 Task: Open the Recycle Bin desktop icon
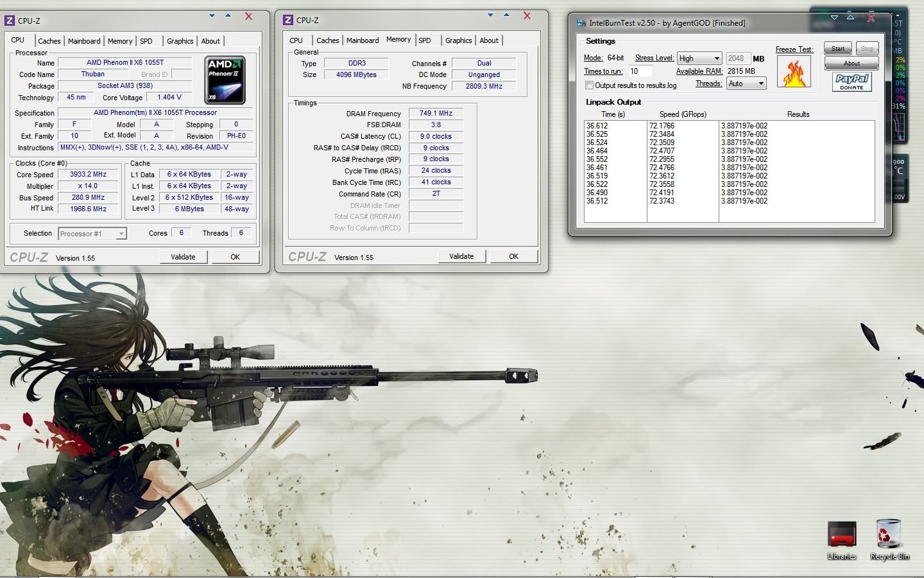pos(889,539)
